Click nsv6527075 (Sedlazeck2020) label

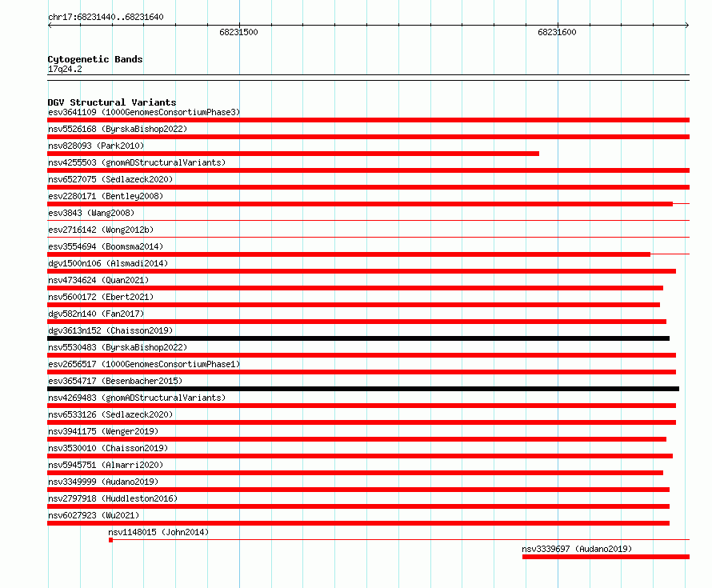[110, 179]
